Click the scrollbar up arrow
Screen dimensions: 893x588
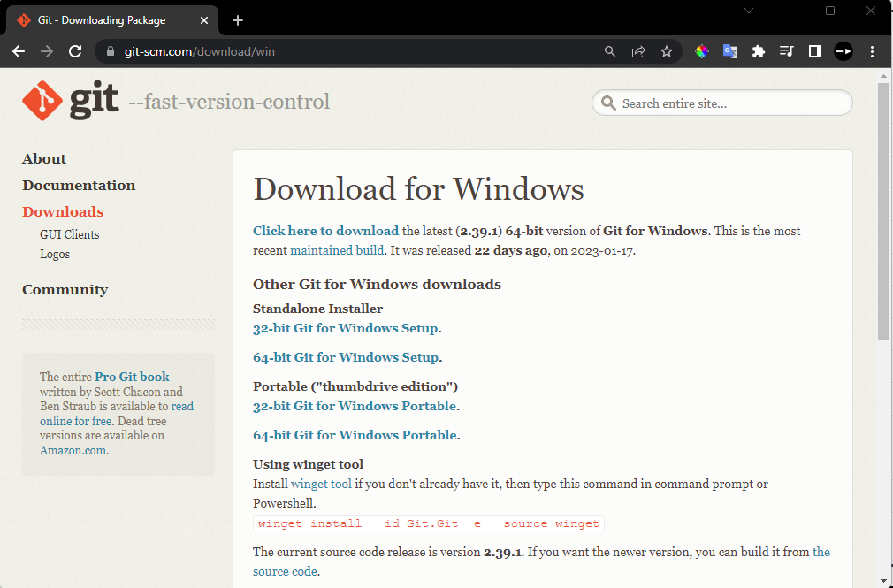[883, 76]
